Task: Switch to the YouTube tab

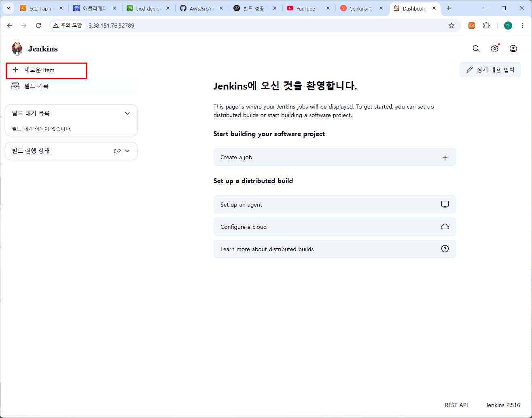Action: click(x=305, y=9)
